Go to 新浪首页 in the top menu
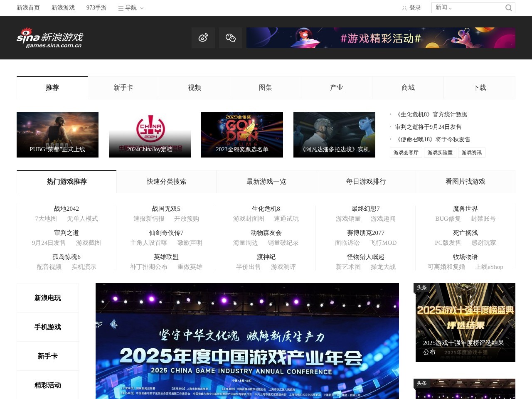Image resolution: width=532 pixels, height=399 pixels. pyautogui.click(x=27, y=7)
